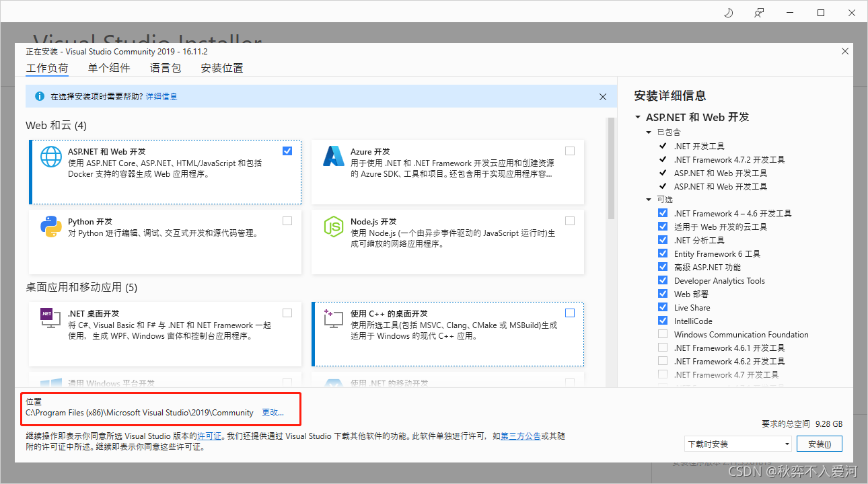
Task: Click the install path C:\Program Files (x86) text
Action: pos(140,413)
